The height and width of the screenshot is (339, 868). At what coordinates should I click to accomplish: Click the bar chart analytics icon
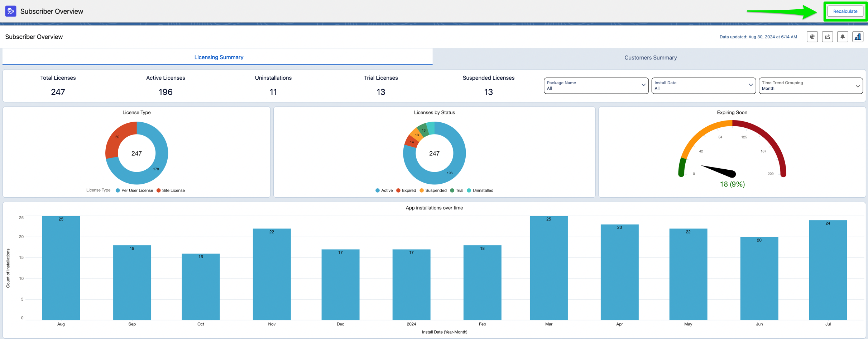pos(858,37)
